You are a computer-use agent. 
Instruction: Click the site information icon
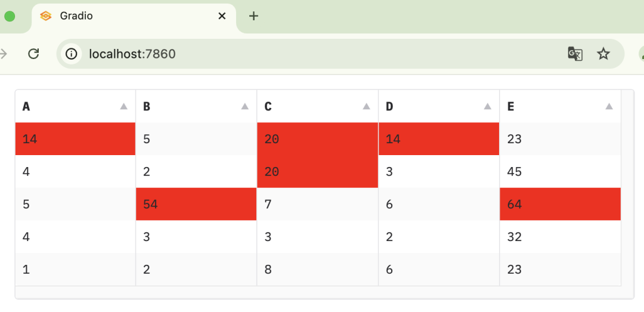tap(72, 54)
